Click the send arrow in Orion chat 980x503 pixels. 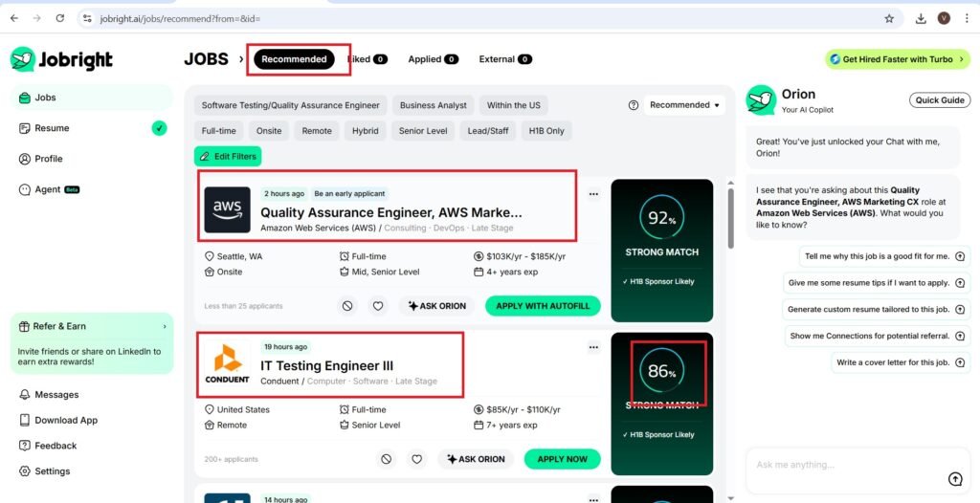pos(954,479)
